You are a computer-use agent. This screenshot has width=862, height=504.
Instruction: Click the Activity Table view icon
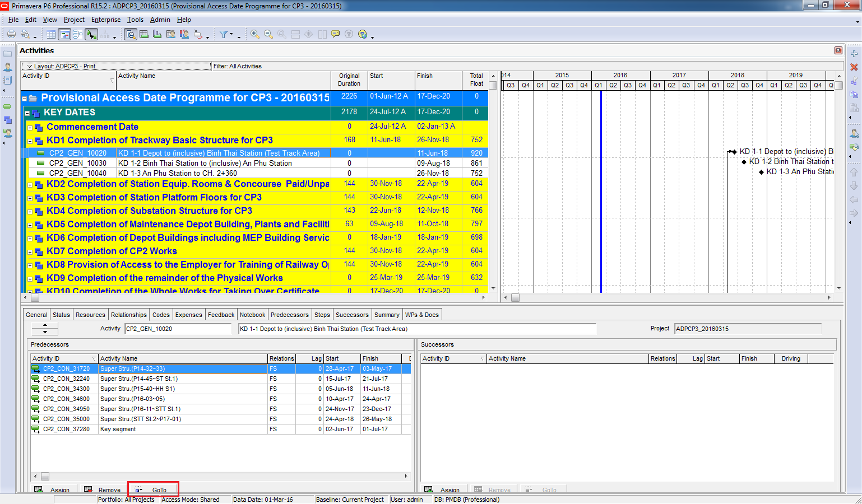coord(51,34)
